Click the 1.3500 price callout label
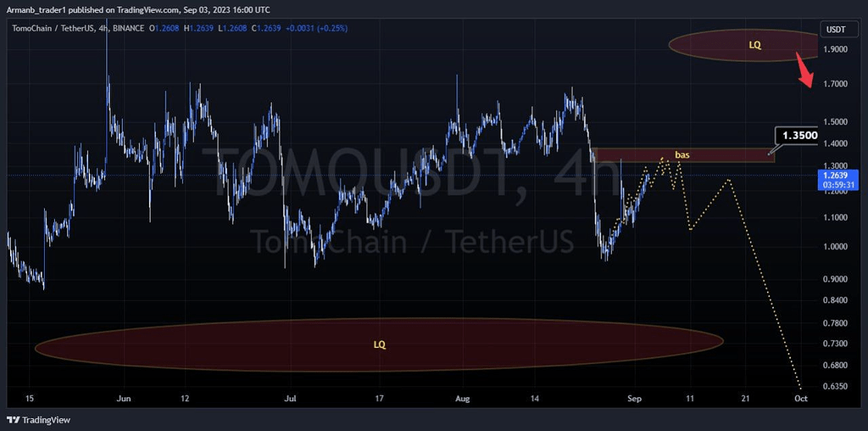The height and width of the screenshot is (431, 868). point(799,136)
